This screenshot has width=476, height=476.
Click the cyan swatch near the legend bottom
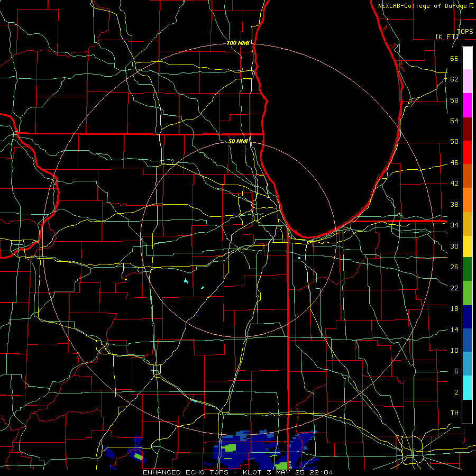[x=467, y=388]
